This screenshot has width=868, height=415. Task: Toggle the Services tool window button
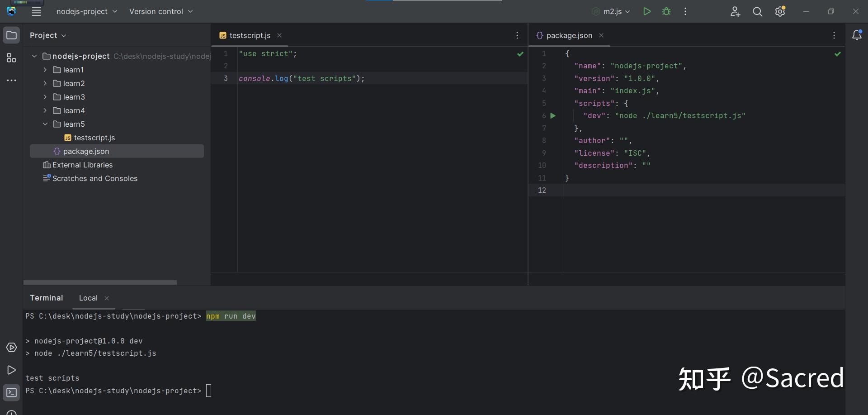pos(11,347)
